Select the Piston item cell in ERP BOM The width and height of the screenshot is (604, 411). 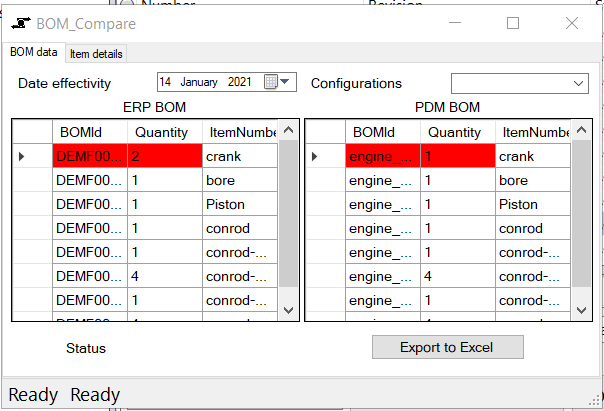[238, 205]
